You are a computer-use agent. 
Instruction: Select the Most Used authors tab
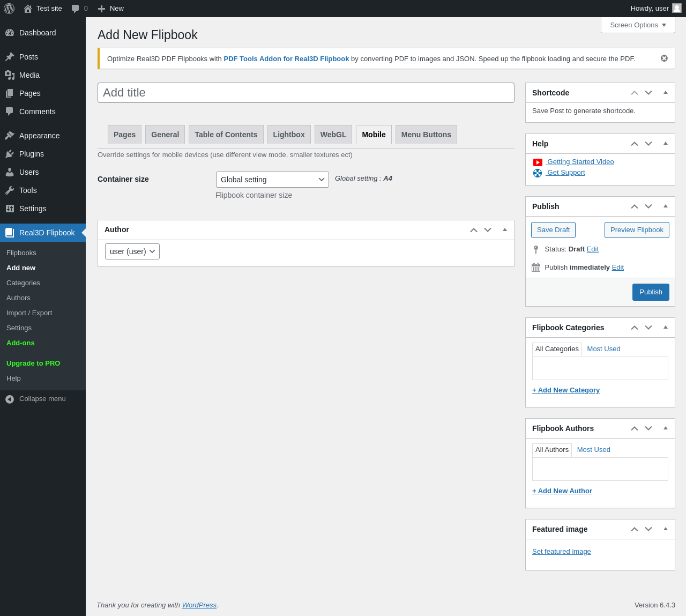point(594,450)
